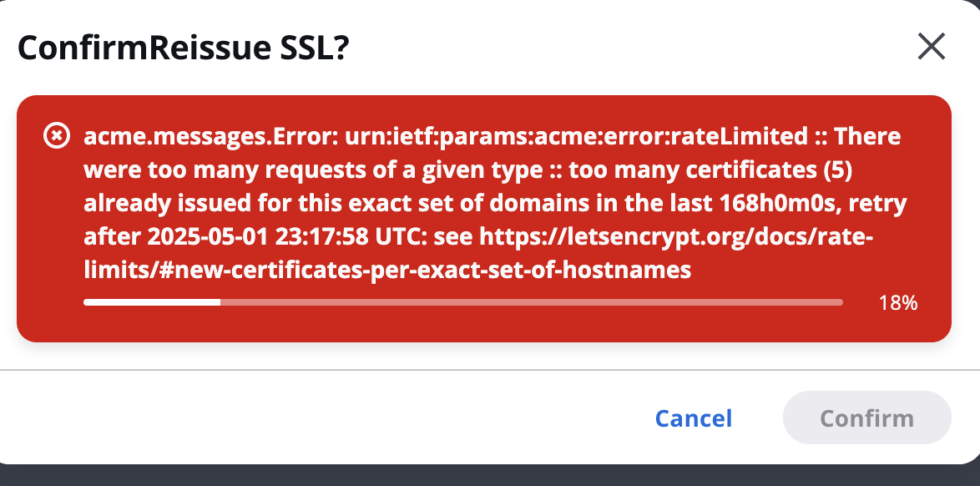This screenshot has height=486, width=980.
Task: Click the disabled Confirm button
Action: pyautogui.click(x=866, y=418)
